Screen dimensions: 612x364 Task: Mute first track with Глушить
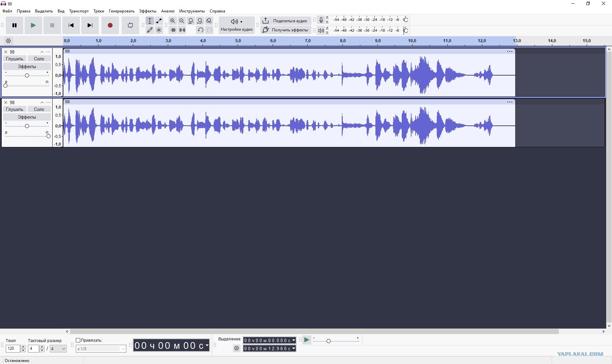click(x=14, y=59)
